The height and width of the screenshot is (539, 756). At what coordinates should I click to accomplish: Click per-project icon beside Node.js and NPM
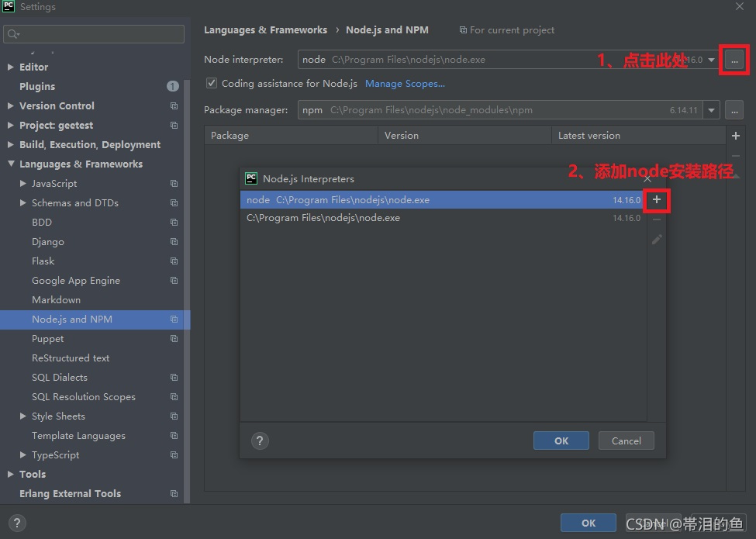pyautogui.click(x=174, y=320)
